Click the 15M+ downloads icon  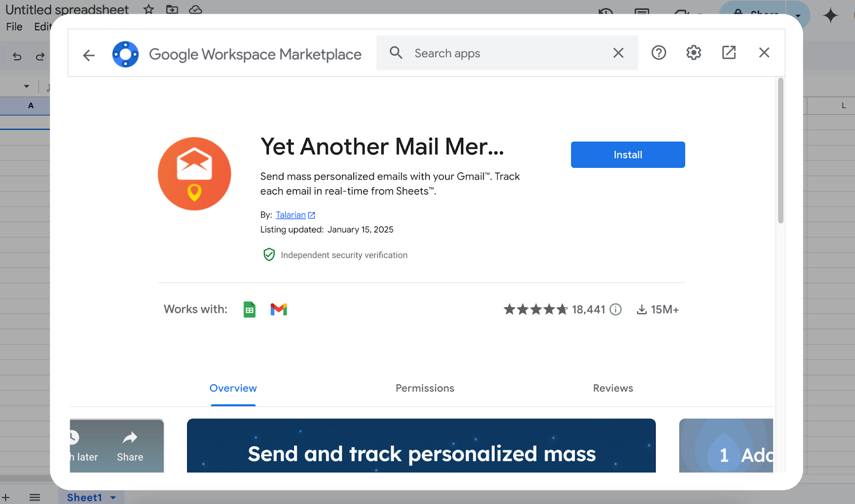tap(642, 309)
